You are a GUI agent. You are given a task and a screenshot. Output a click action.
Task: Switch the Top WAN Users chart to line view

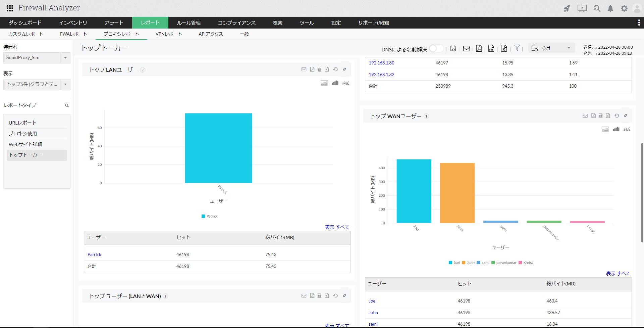coord(627,129)
